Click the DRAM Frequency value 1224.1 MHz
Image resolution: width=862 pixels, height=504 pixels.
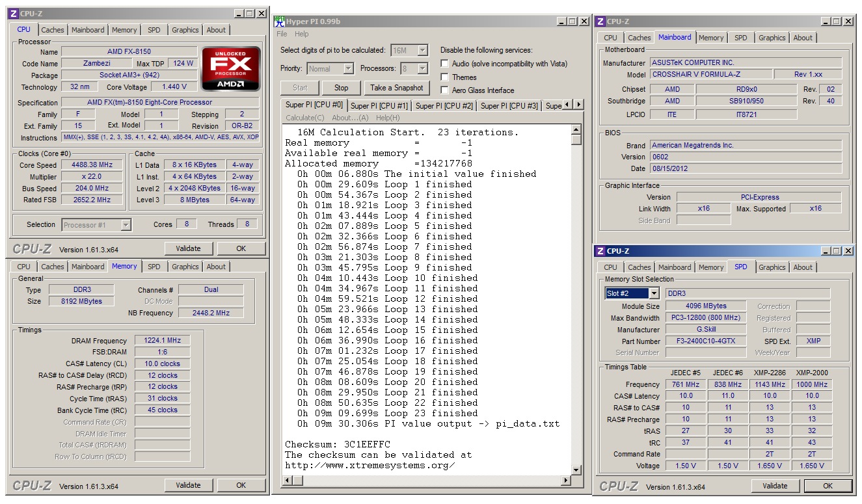click(x=163, y=341)
